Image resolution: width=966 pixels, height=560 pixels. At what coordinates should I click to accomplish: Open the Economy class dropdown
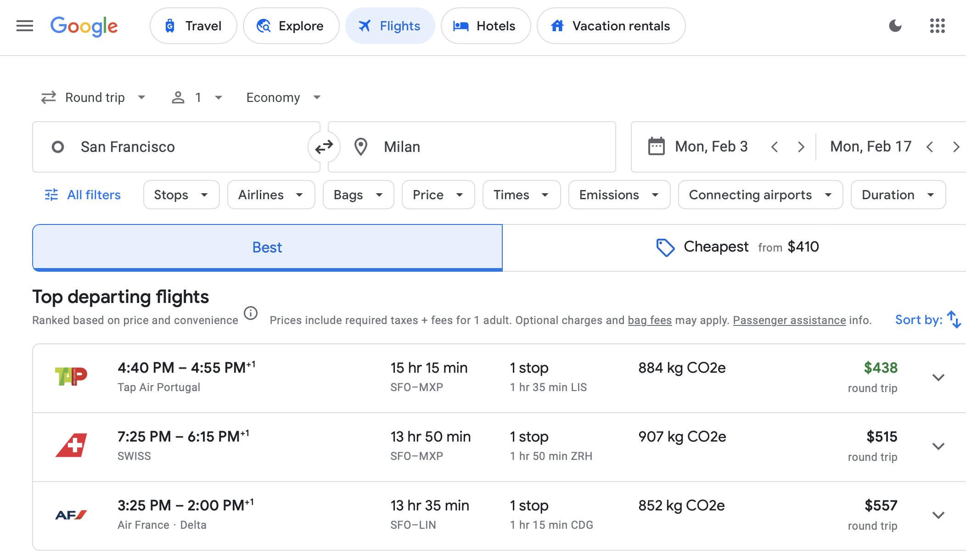283,97
